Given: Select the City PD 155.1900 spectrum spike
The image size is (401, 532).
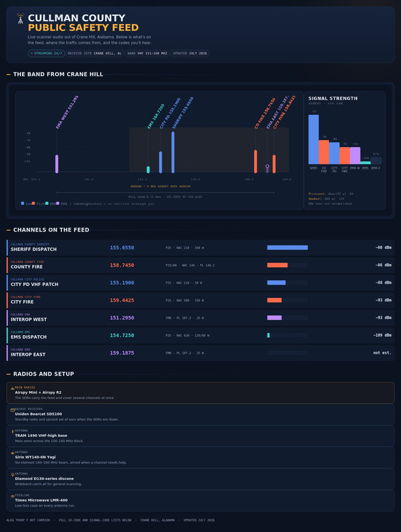Looking at the screenshot, I should (x=160, y=162).
